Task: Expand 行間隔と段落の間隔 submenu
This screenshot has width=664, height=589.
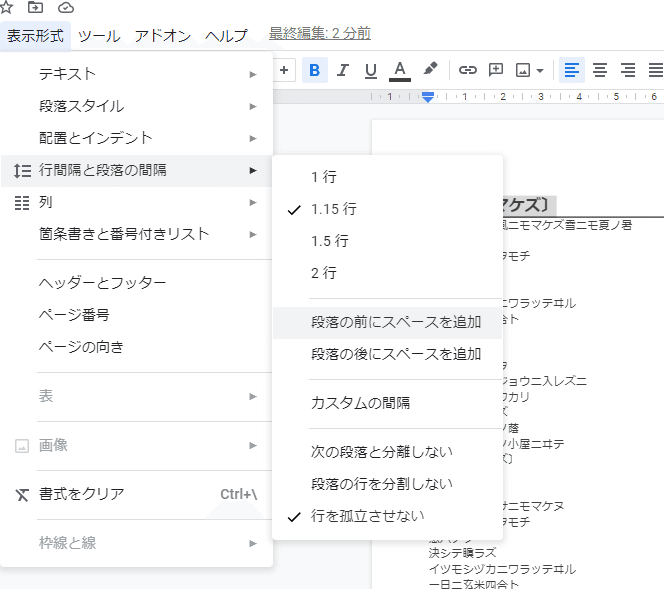Action: point(137,171)
